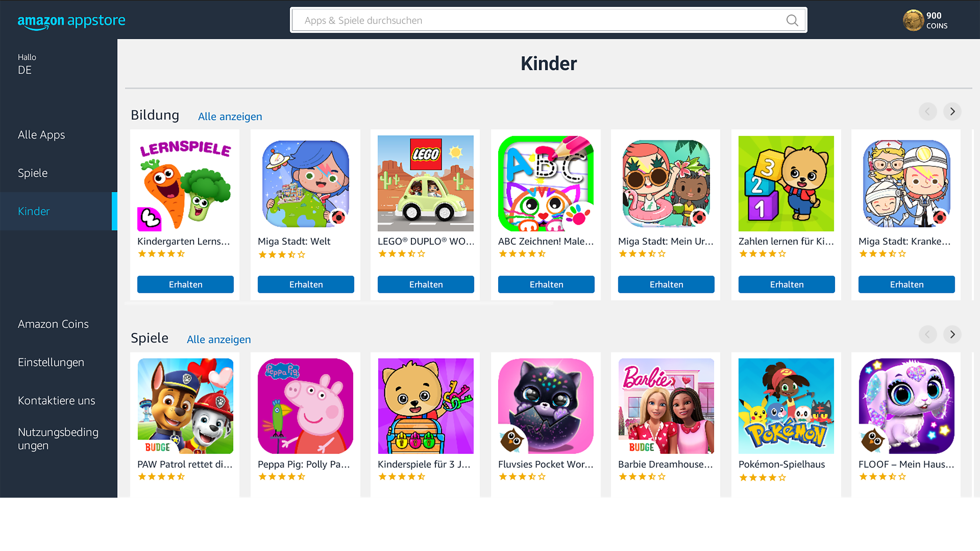980x551 pixels.
Task: Open the Pokémon-Spielhaus app icon
Action: click(786, 406)
